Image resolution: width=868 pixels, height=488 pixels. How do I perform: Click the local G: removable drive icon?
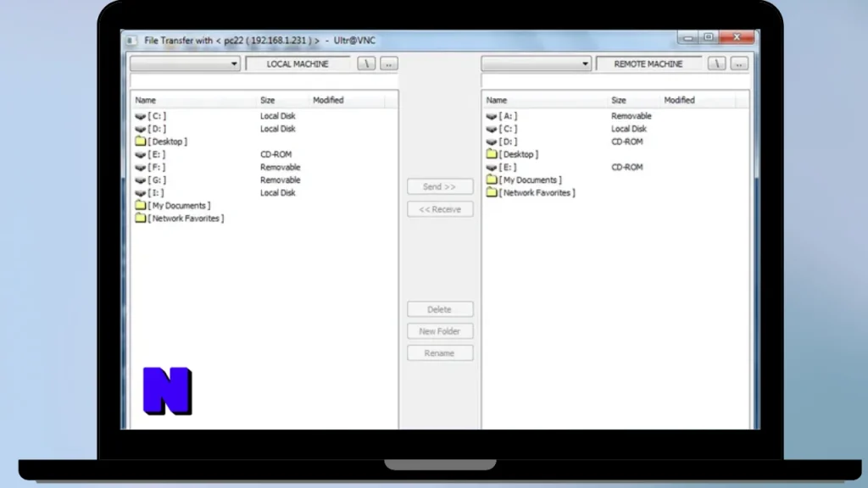(x=140, y=180)
